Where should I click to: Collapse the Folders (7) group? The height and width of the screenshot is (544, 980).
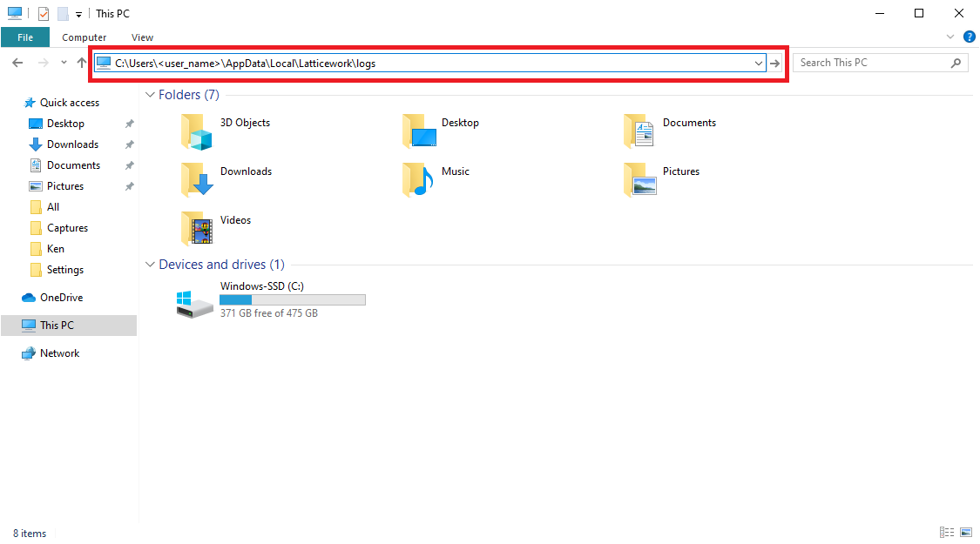coord(150,95)
